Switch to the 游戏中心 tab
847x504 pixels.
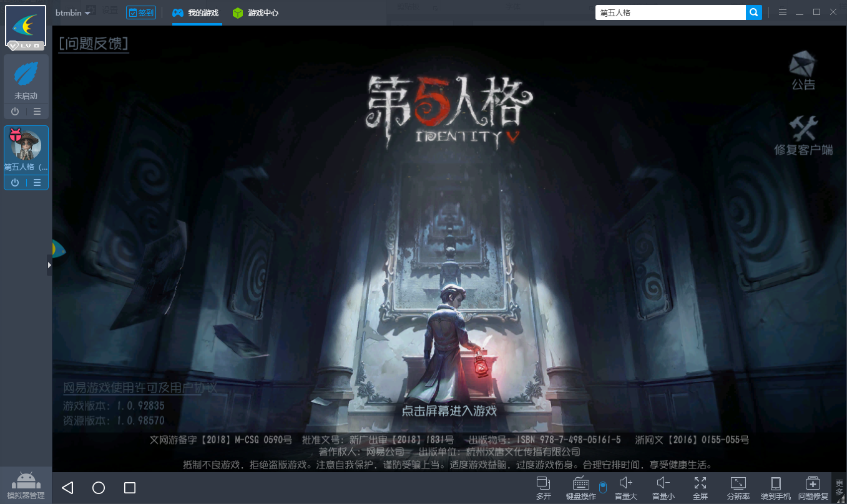coord(255,12)
